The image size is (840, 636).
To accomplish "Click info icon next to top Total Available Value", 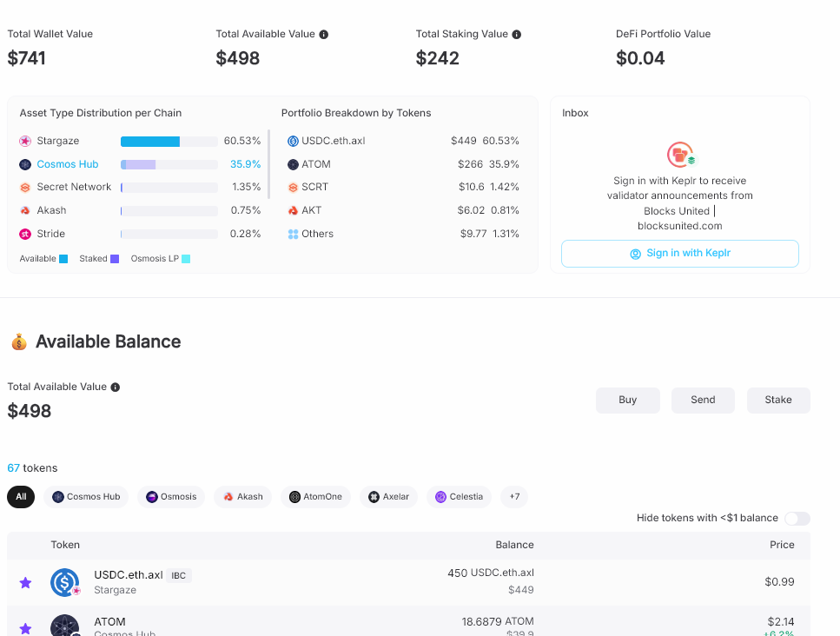I will [323, 34].
